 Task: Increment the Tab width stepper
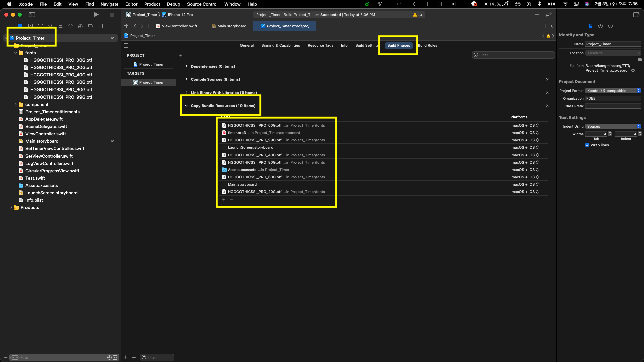click(610, 133)
